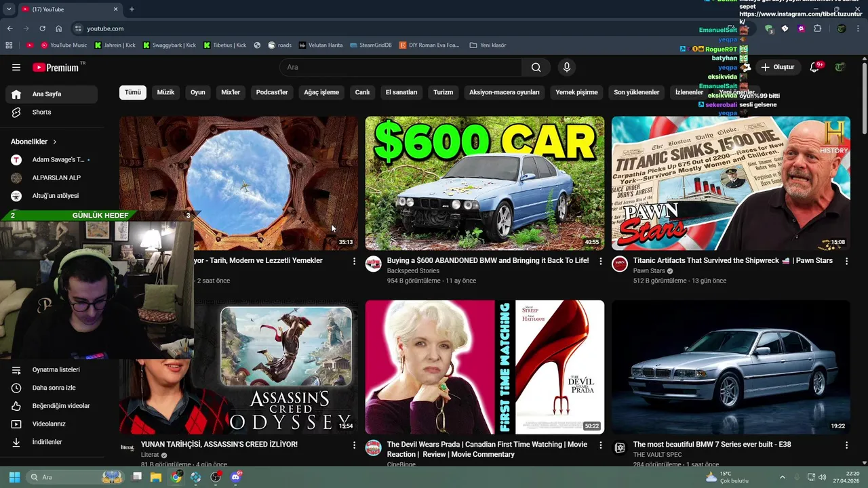The height and width of the screenshot is (488, 868).
Task: Reload the page in Chrome
Action: tap(42, 28)
